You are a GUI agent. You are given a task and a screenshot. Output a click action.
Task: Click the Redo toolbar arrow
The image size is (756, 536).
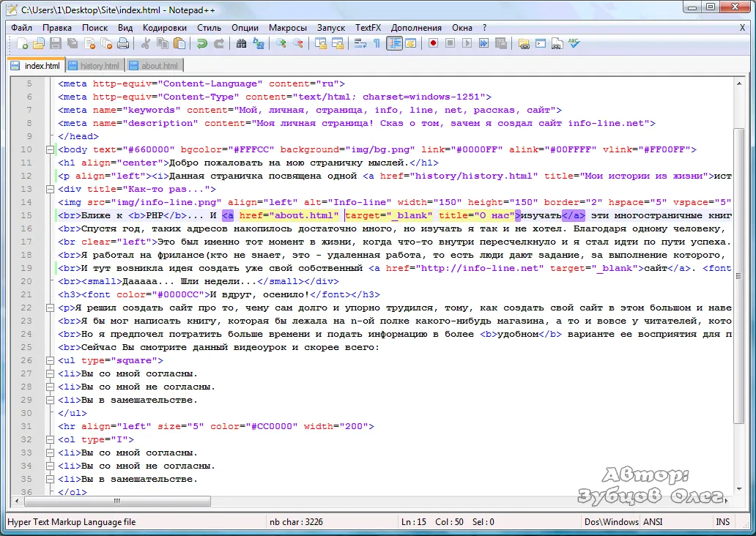pos(218,44)
